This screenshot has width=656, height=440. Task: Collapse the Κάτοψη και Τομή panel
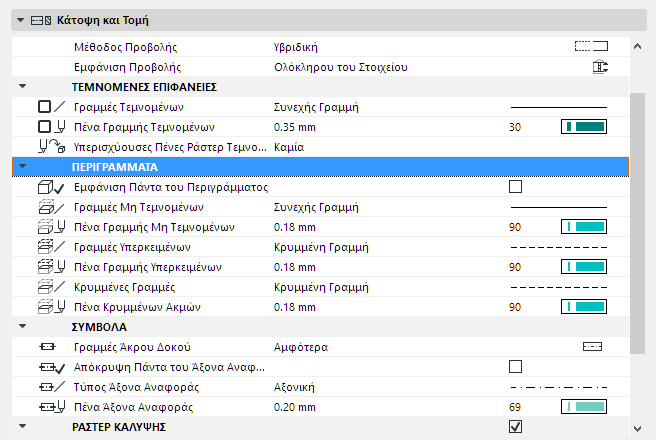pos(21,19)
